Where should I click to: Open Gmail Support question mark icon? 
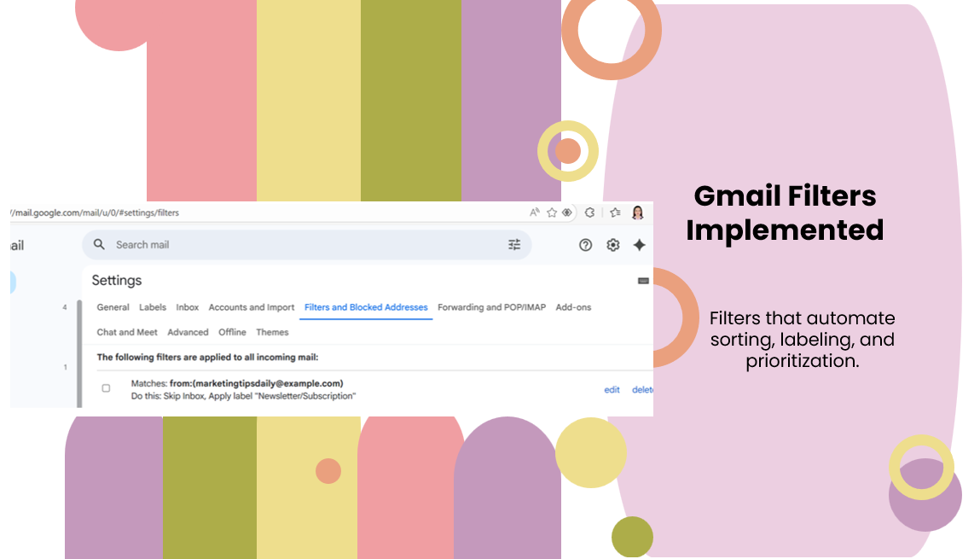[585, 245]
